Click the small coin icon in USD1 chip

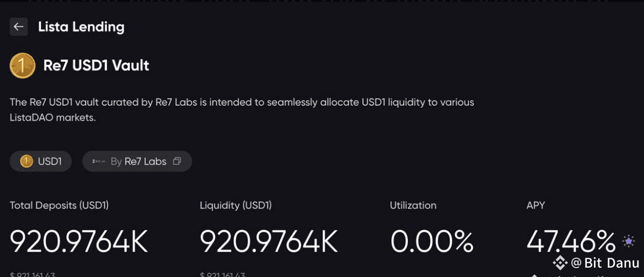pos(26,161)
